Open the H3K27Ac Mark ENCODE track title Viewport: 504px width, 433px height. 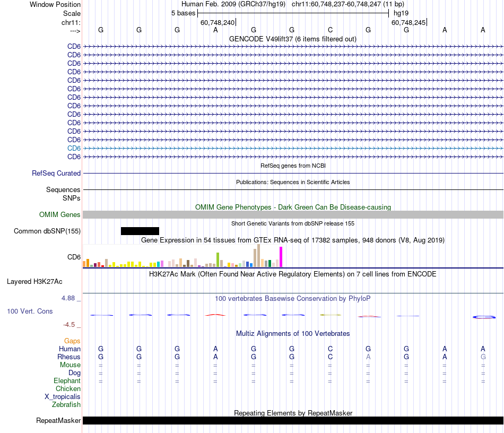[293, 274]
